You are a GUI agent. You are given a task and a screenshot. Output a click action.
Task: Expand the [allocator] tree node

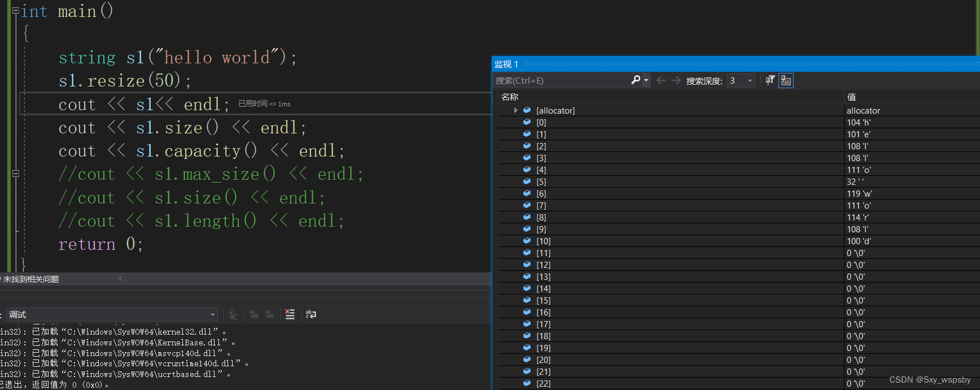coord(515,110)
